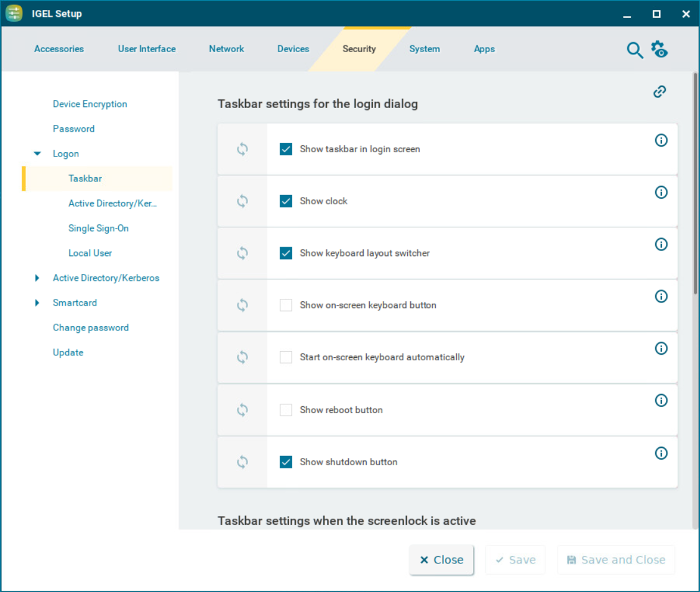Click the gear-with-eye settings view icon
The image size is (700, 592).
click(x=660, y=49)
